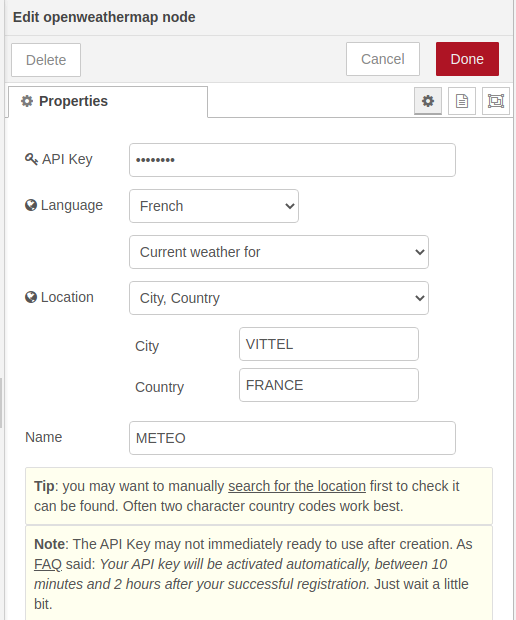Viewport: 516px width, 620px height.
Task: Open the FAQ link in the note
Action: coord(48,564)
